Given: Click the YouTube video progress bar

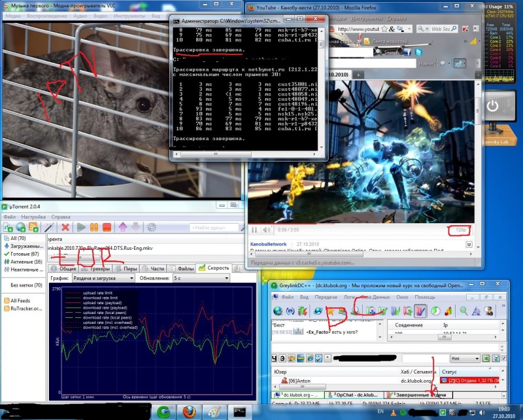Looking at the screenshot, I should point(361,224).
